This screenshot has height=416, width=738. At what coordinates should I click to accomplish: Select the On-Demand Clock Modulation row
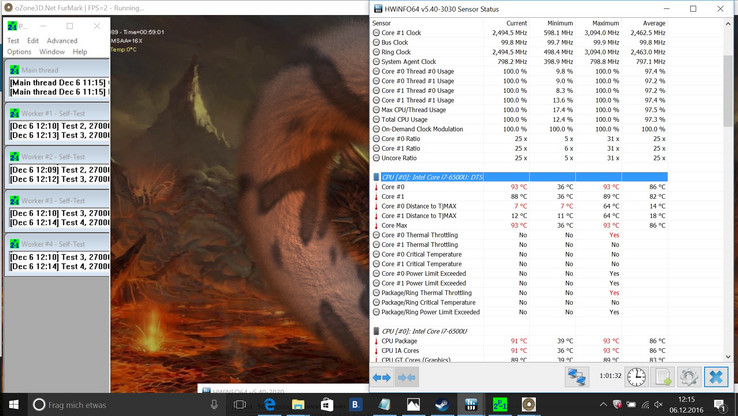pyautogui.click(x=520, y=129)
